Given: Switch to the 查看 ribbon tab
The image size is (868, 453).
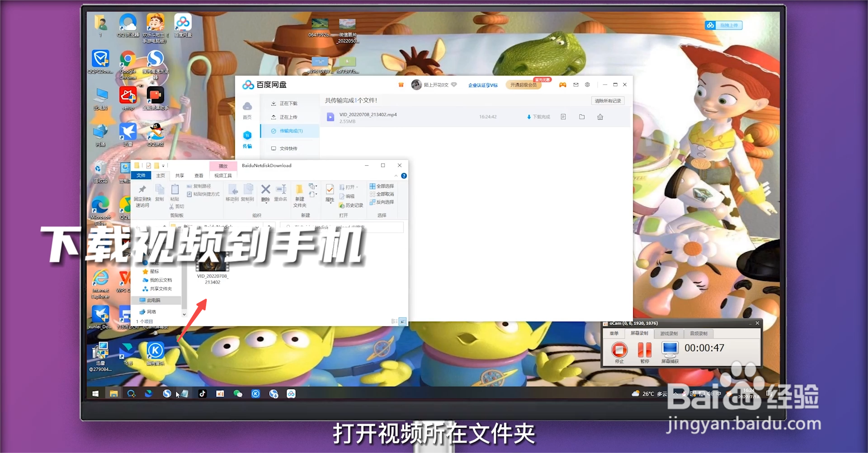Looking at the screenshot, I should tap(199, 175).
